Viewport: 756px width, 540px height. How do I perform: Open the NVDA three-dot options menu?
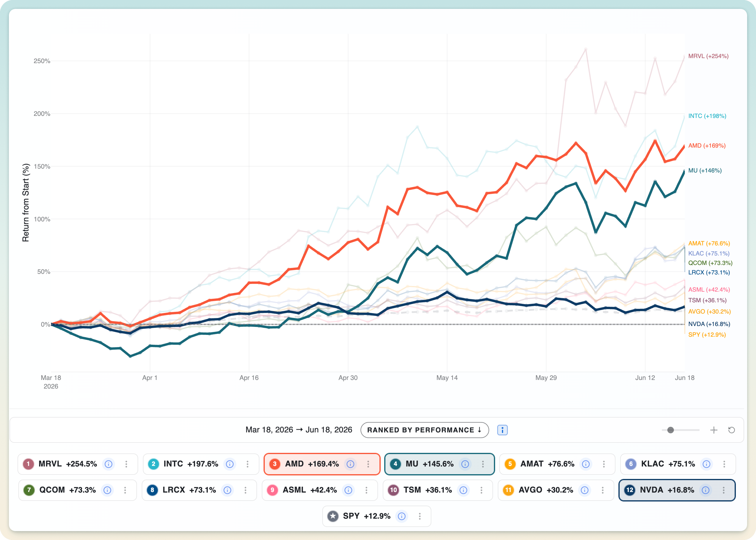coord(723,490)
